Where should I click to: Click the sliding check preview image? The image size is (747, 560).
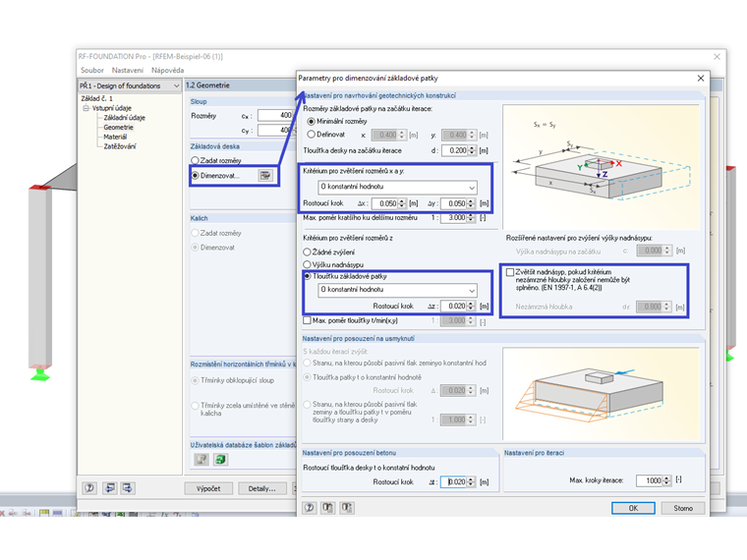click(x=602, y=394)
